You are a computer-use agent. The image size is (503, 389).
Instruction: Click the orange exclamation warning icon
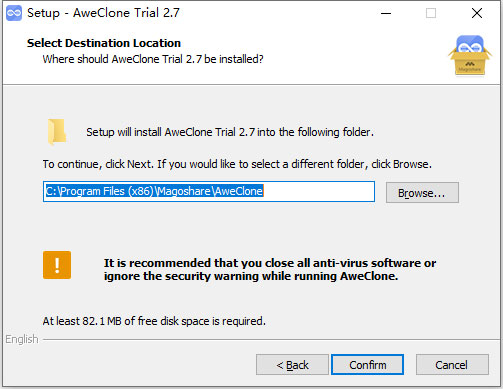point(57,265)
